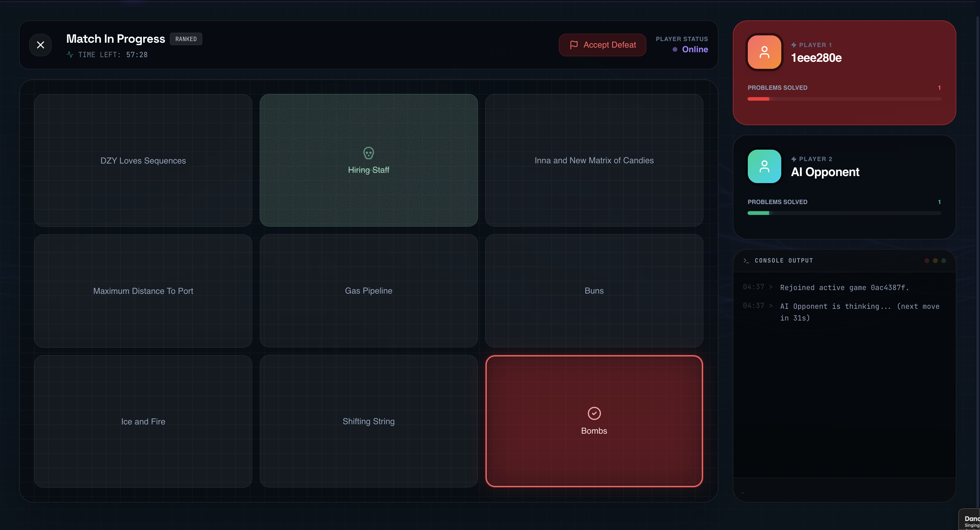The height and width of the screenshot is (530, 980).
Task: Select the Maximum Distance To Port tile
Action: [143, 291]
